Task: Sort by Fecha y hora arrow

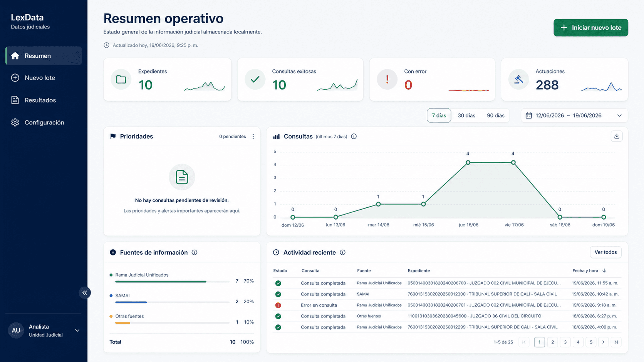Action: point(604,271)
